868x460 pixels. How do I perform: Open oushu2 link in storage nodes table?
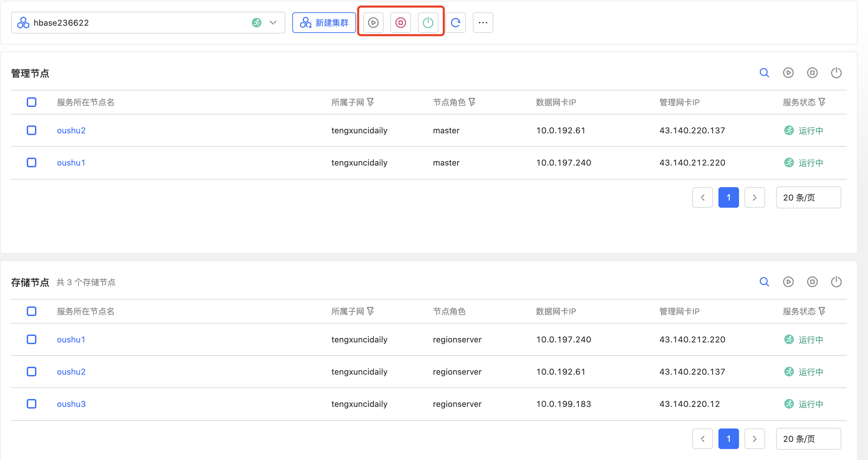(71, 372)
